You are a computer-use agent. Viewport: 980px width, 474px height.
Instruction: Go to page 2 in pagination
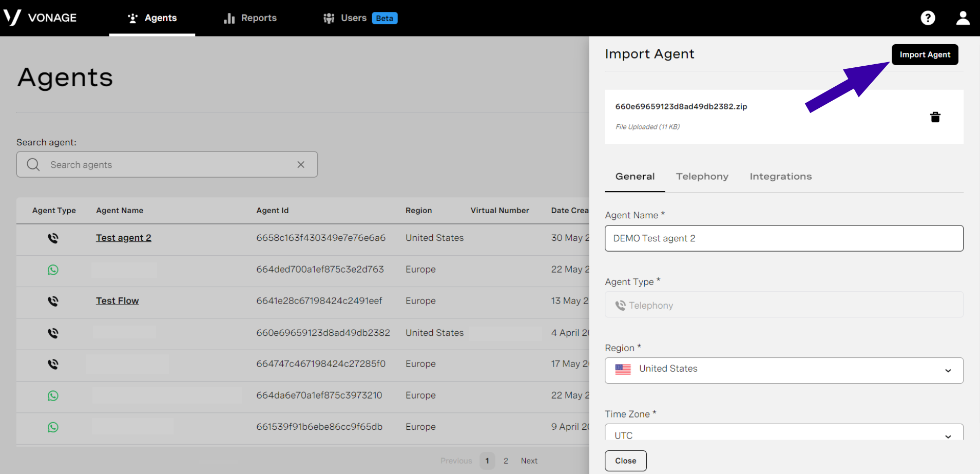click(506, 461)
